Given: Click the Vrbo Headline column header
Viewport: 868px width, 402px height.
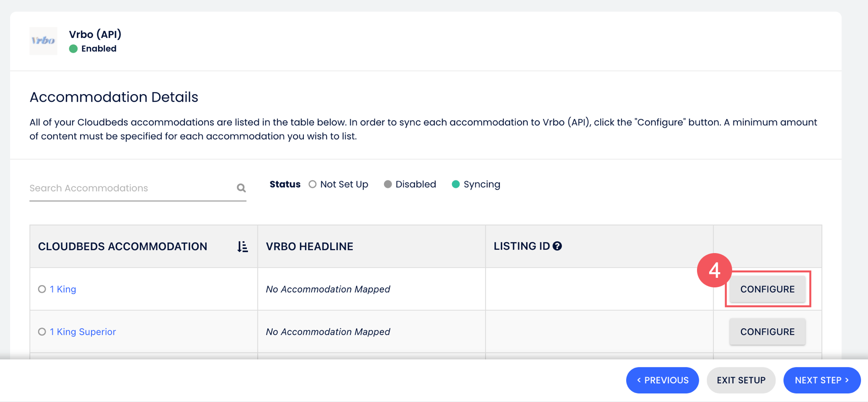Looking at the screenshot, I should (x=309, y=247).
